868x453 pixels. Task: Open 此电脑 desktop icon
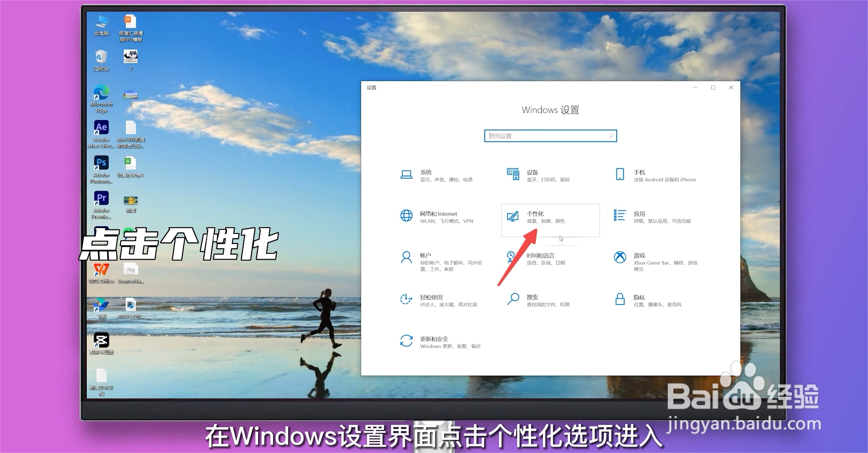click(101, 25)
